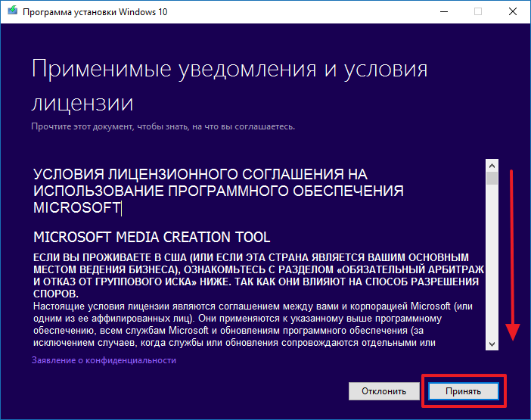Screen dimensions: 531x420
Task: Click the scrollbar thumb of the license text
Action: coord(492,178)
